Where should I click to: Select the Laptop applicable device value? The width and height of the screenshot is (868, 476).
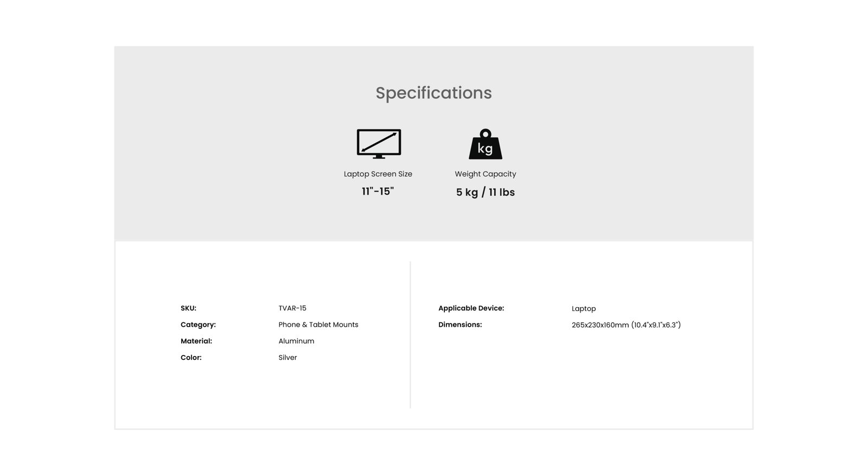[x=584, y=309]
